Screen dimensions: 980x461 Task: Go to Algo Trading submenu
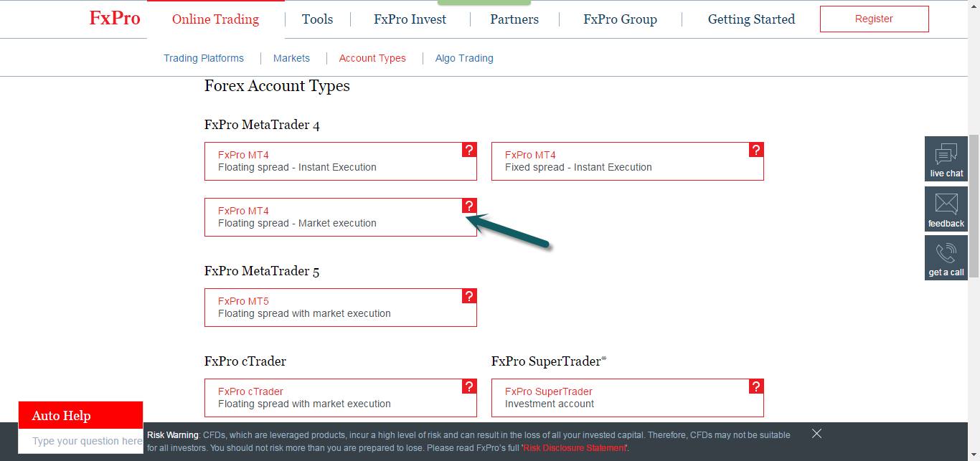[x=464, y=58]
